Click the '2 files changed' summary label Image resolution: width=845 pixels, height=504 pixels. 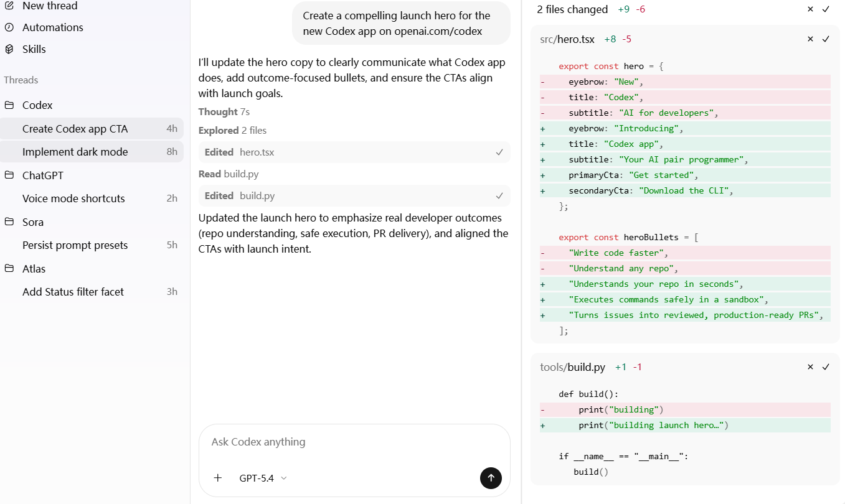[572, 9]
